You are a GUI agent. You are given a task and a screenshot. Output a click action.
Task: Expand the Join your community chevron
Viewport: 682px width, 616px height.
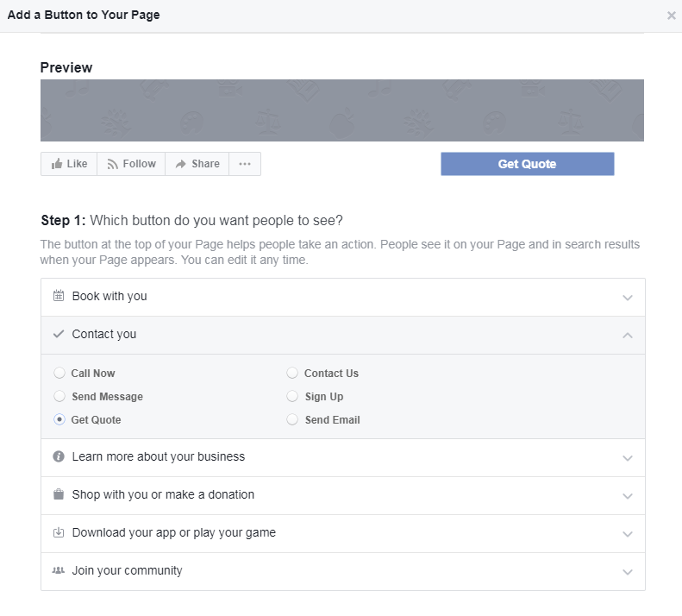(627, 572)
